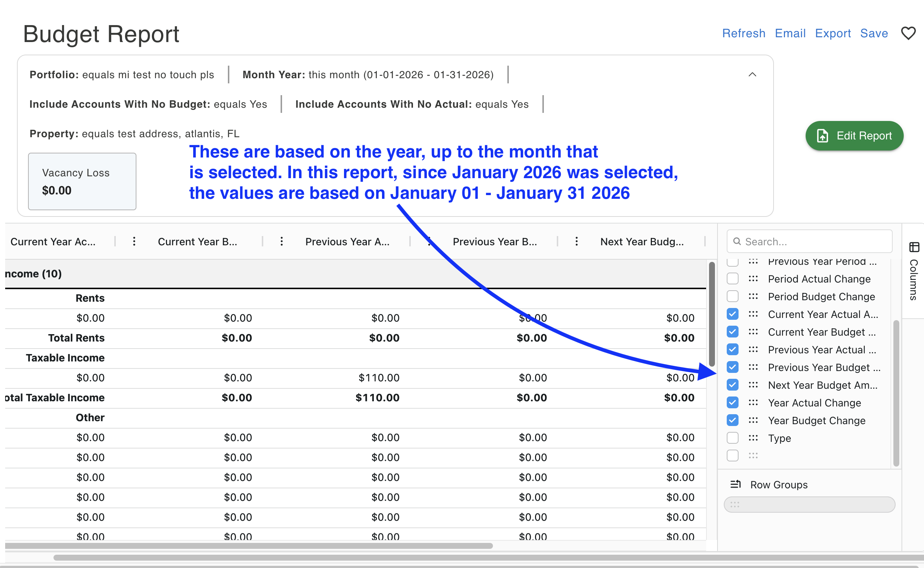This screenshot has height=568, width=924.
Task: Collapse the filter summary panel chevron
Action: (752, 75)
